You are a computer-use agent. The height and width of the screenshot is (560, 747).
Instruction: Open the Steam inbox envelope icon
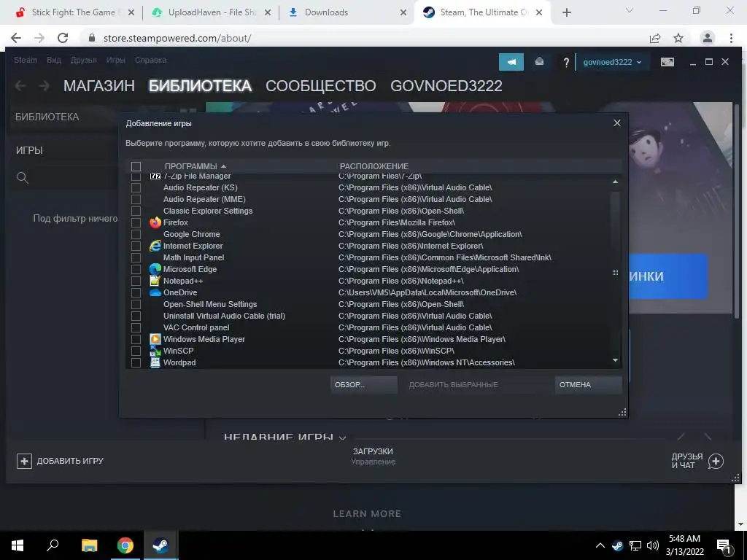(539, 62)
